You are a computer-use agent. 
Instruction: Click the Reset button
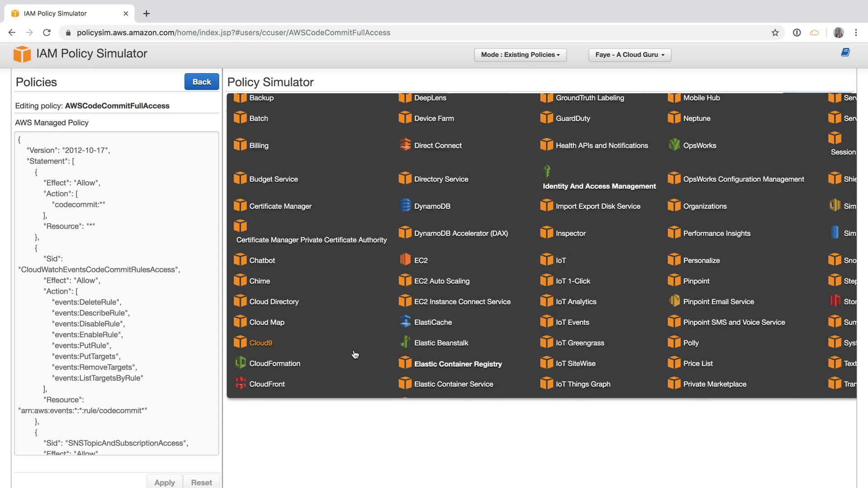[201, 482]
